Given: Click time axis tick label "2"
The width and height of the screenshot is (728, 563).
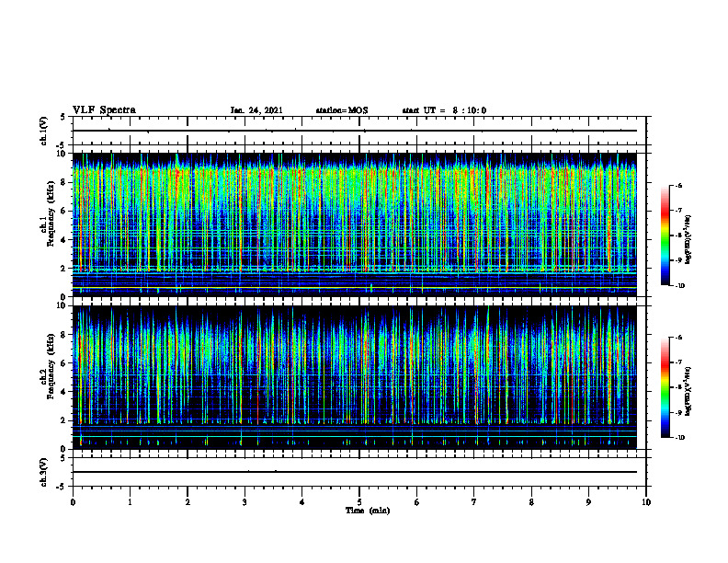Looking at the screenshot, I should tap(188, 502).
